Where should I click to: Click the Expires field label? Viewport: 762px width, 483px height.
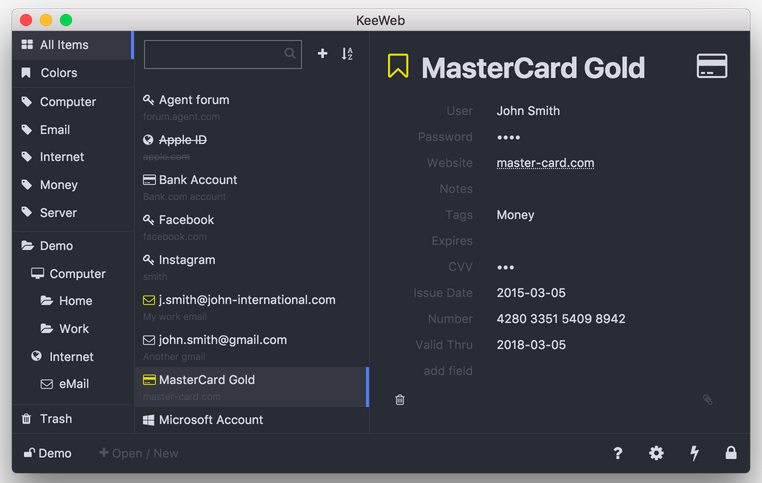452,241
